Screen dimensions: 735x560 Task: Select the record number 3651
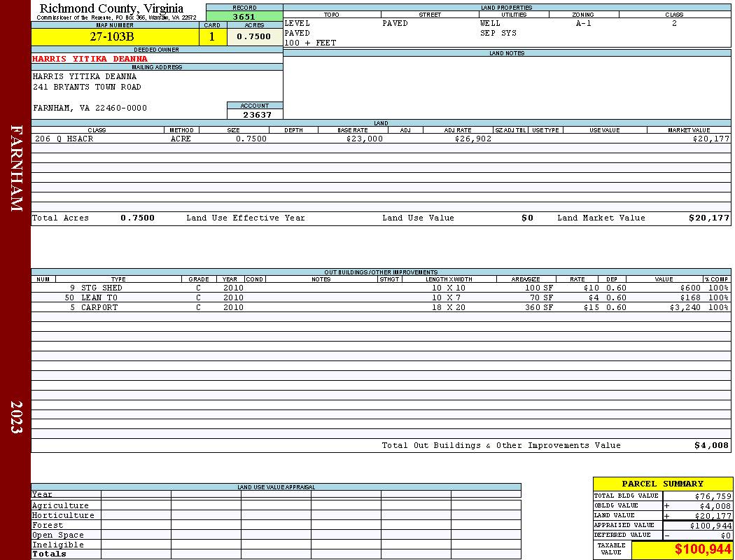[244, 16]
